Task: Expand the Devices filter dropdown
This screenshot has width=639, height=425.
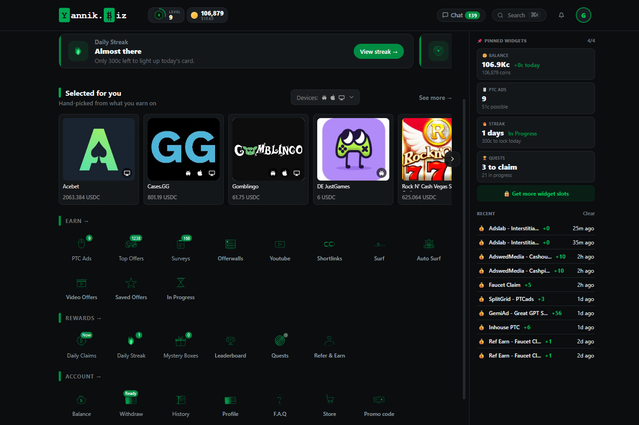Action: [x=325, y=97]
